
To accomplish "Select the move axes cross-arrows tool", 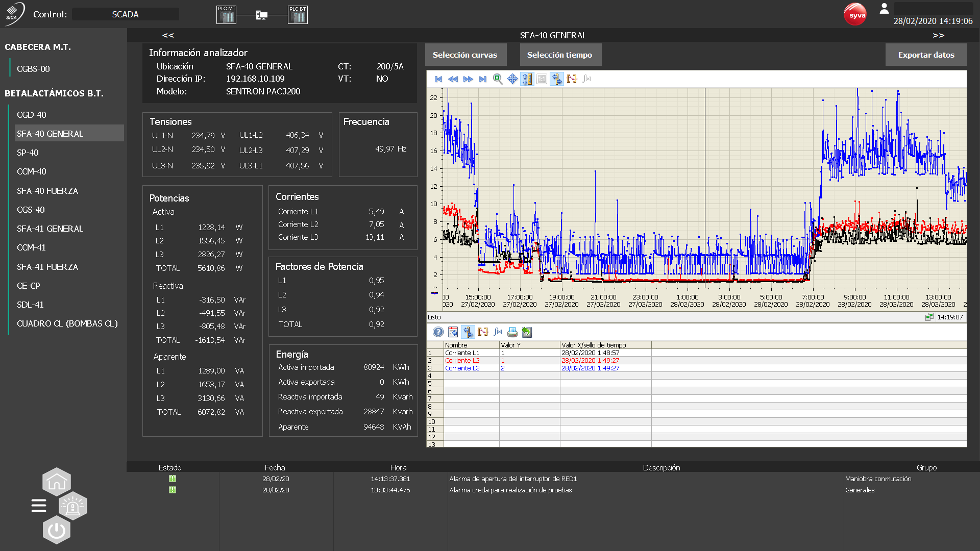I will point(512,79).
